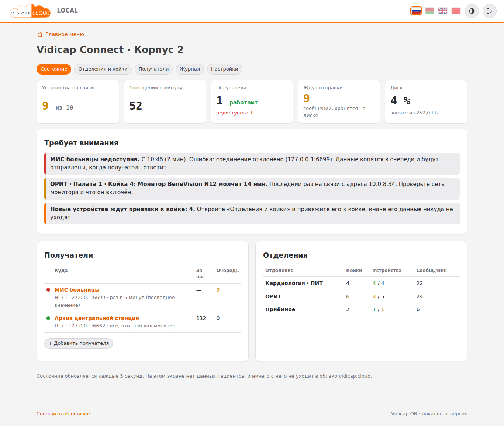Click the "Vidicap OR · локальная версия" footer text
Screen dimensions: 504x426
pyautogui.click(x=429, y=414)
